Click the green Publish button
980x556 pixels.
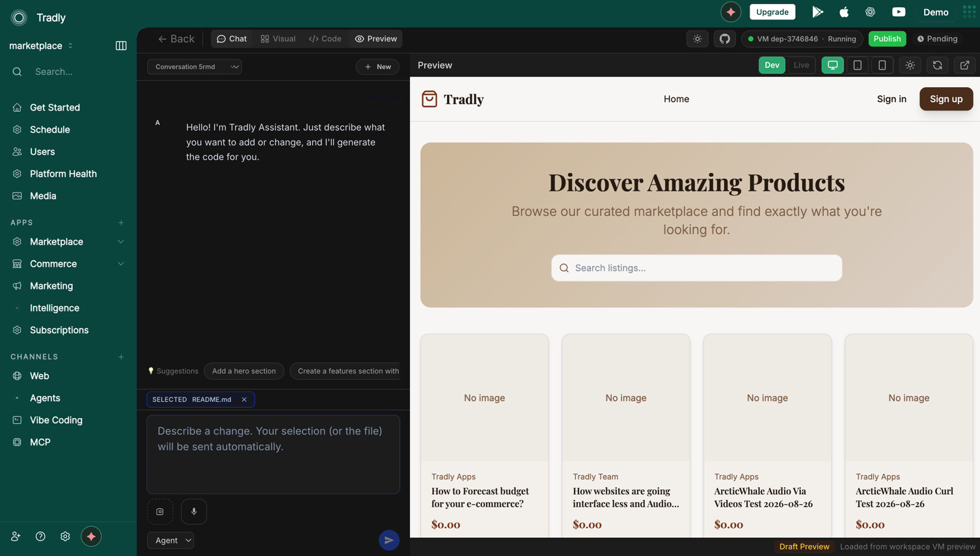[x=887, y=39]
